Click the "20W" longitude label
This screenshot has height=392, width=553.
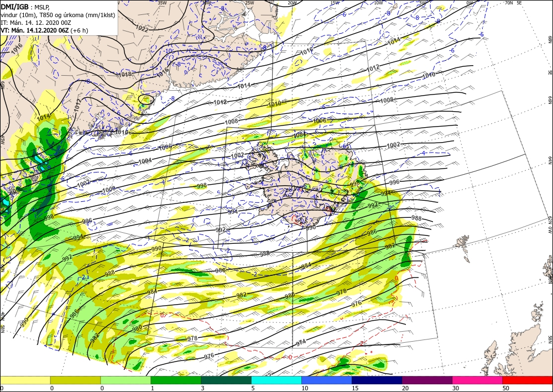tap(291, 3)
